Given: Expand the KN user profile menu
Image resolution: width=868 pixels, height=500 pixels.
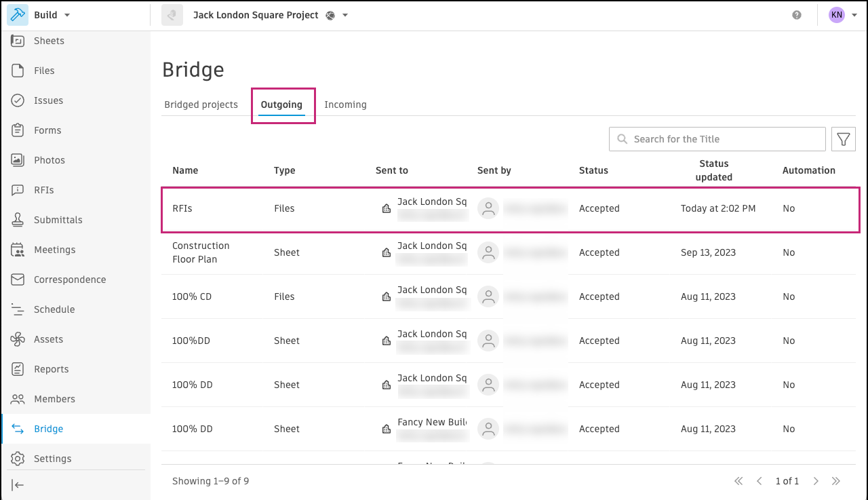Looking at the screenshot, I should click(x=843, y=15).
